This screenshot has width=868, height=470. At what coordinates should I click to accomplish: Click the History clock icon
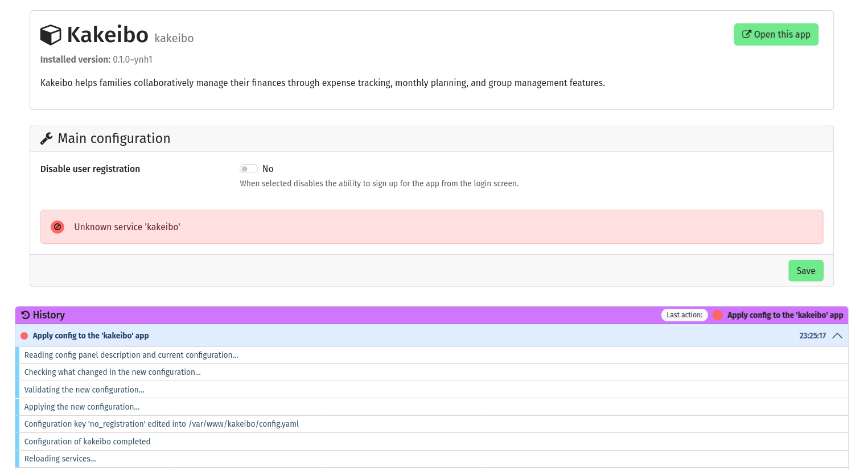26,315
